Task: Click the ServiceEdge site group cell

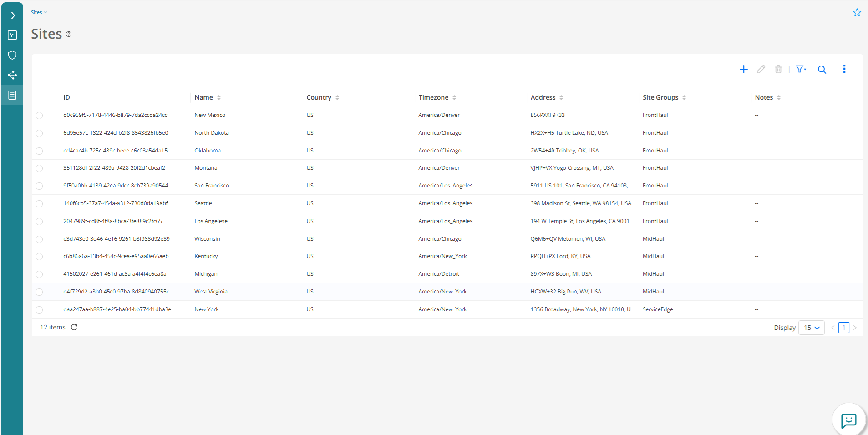Action: pos(658,309)
